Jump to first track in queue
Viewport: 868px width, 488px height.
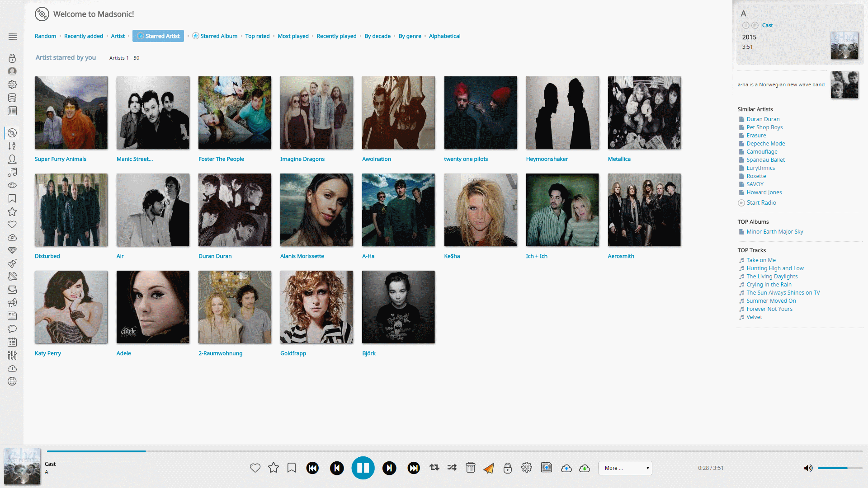[x=312, y=468]
